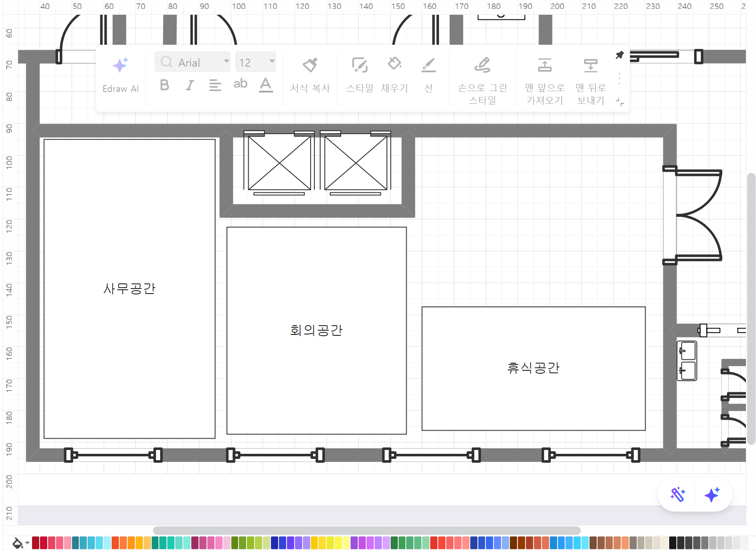The image size is (756, 550).
Task: Select the window below the 회의공간 room
Action: coord(276,455)
